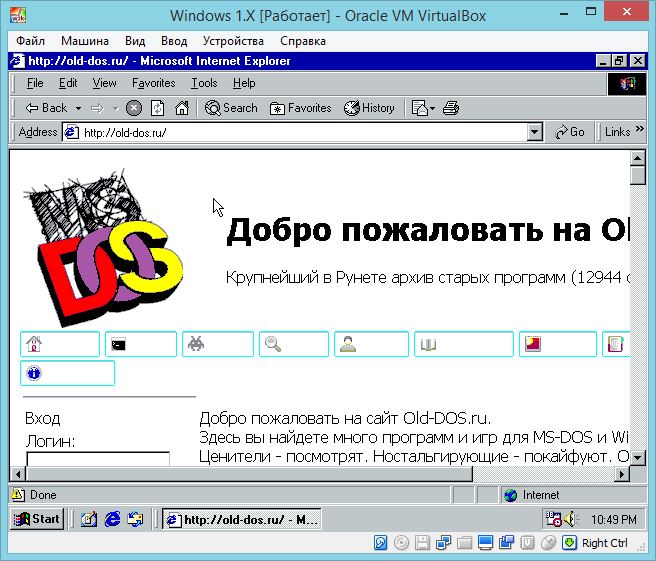Image resolution: width=656 pixels, height=561 pixels.
Task: Click the Links toolbar label
Action: [617, 132]
